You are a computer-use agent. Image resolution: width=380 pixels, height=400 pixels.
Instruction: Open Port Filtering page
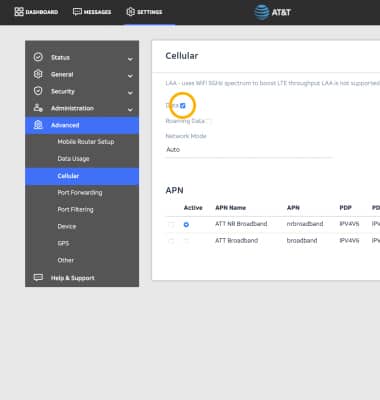coord(75,210)
